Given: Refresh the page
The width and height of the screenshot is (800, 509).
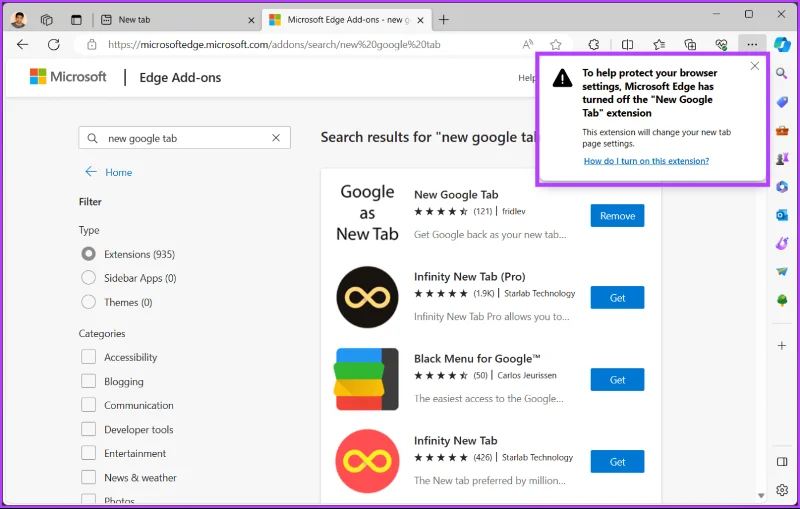Looking at the screenshot, I should coord(54,44).
